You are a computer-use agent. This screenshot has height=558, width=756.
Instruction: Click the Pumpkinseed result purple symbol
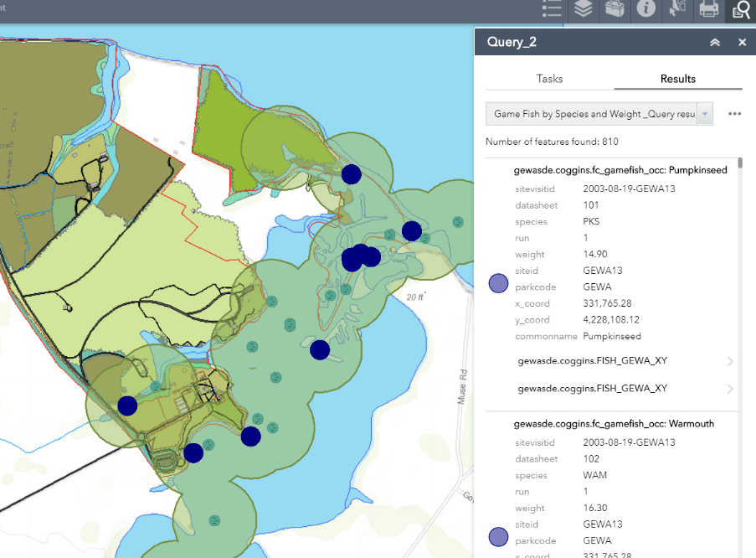click(499, 283)
